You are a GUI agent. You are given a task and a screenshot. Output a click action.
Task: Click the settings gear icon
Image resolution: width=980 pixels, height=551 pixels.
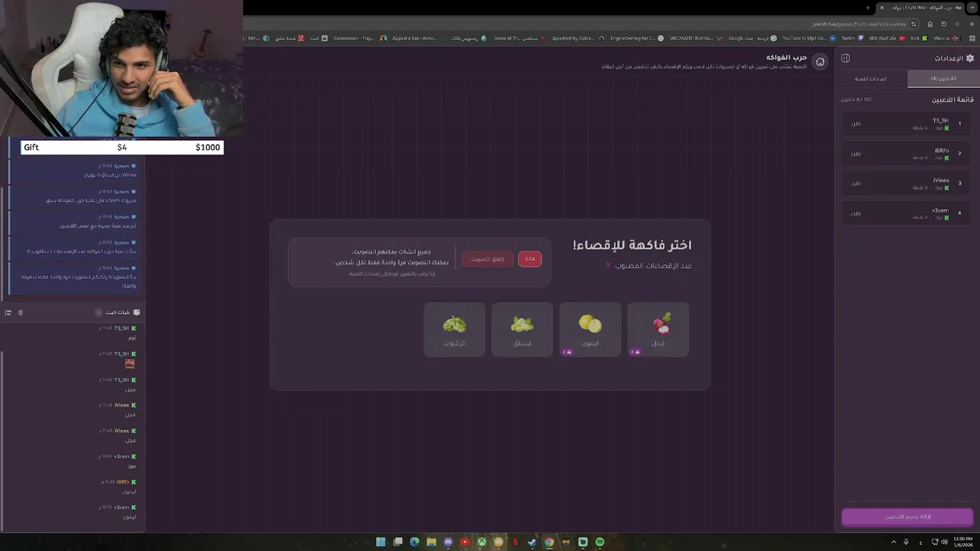point(970,58)
